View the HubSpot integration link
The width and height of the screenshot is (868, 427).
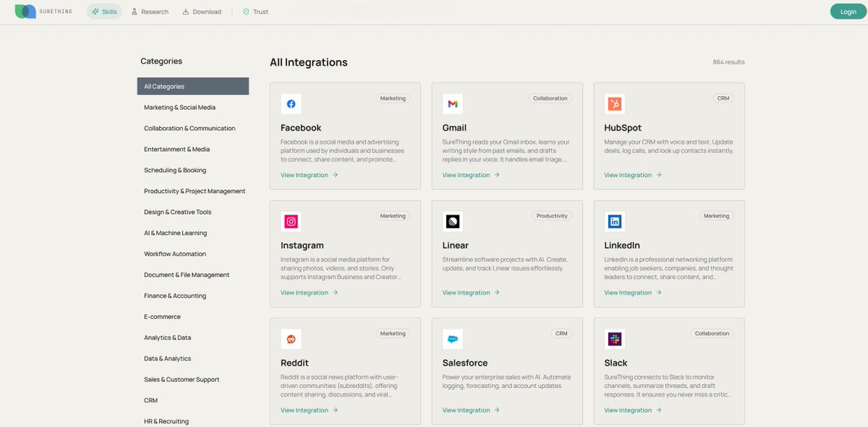coord(634,175)
